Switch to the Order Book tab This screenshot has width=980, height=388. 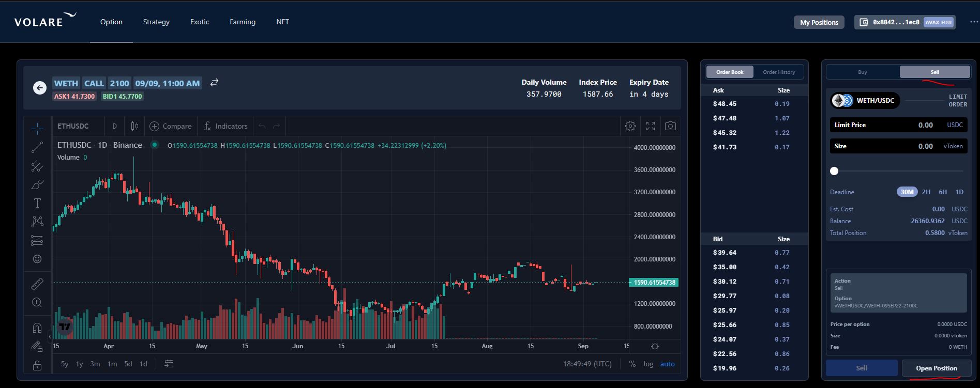(x=730, y=72)
